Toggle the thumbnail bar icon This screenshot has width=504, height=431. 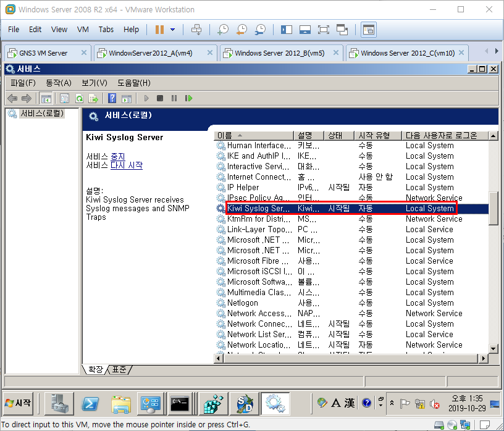coord(304,30)
